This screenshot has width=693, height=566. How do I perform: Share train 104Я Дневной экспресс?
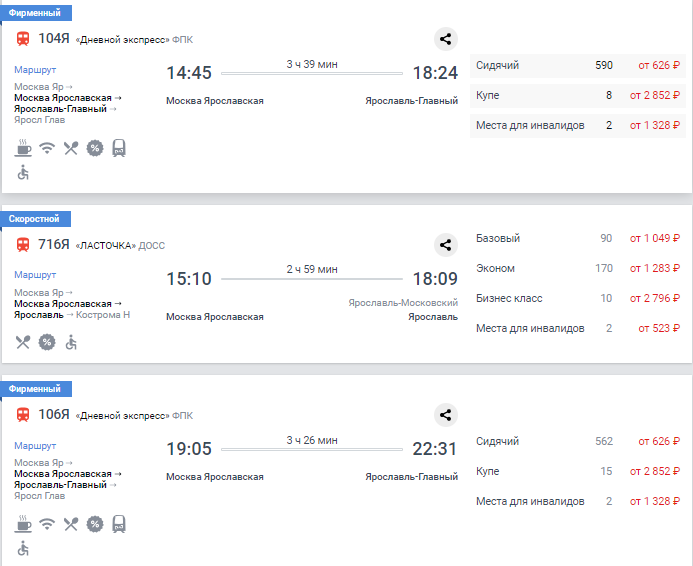pyautogui.click(x=446, y=40)
